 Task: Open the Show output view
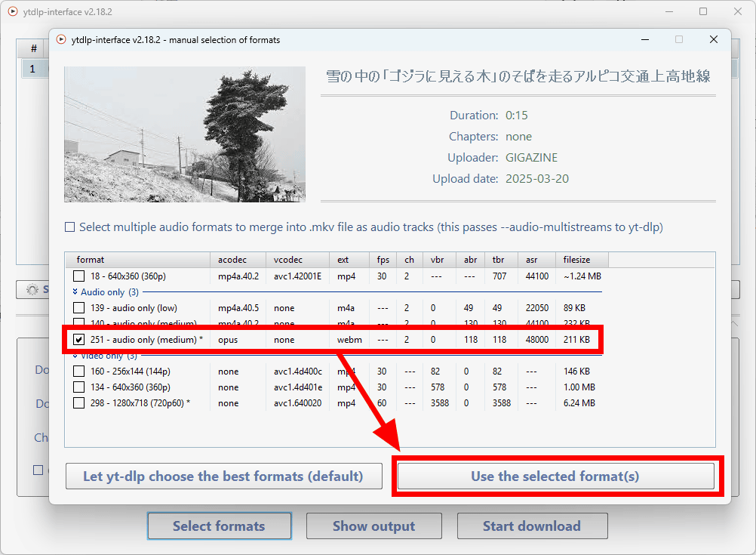pyautogui.click(x=373, y=526)
